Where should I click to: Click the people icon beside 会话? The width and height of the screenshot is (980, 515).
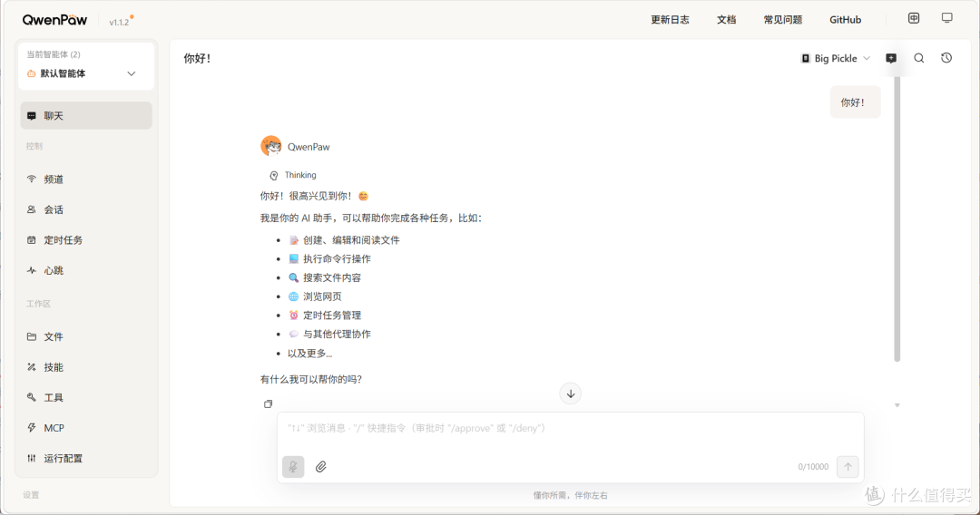tap(31, 209)
